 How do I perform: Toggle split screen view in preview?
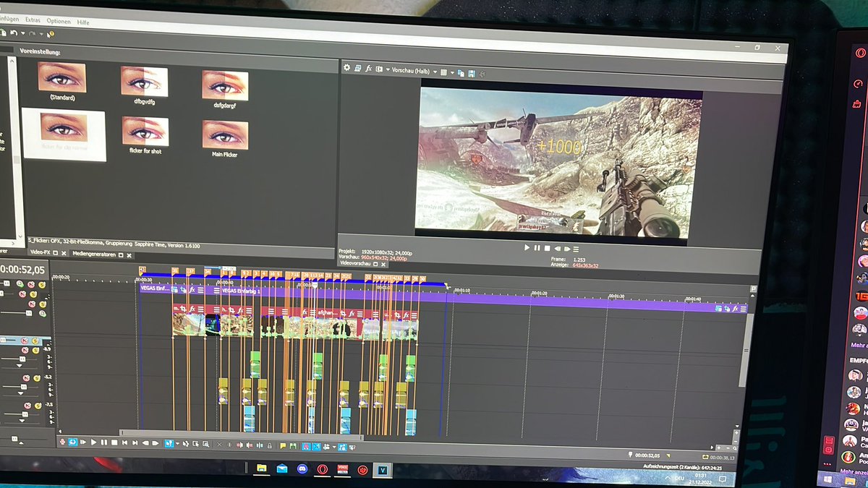tap(379, 69)
